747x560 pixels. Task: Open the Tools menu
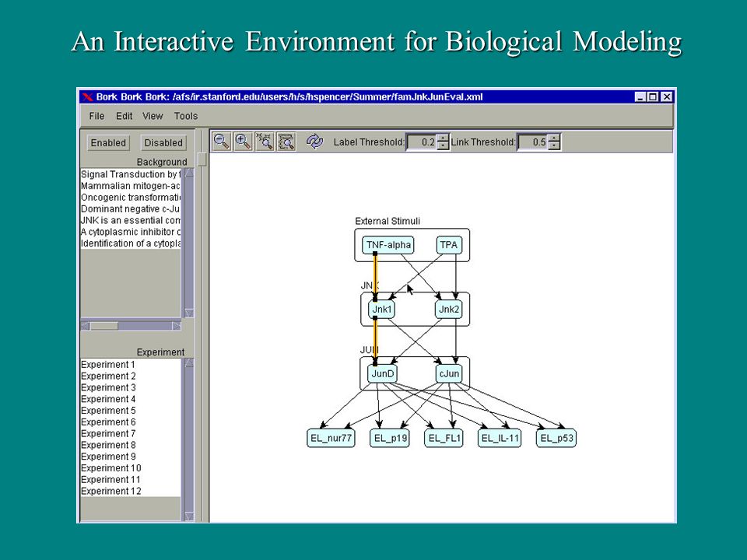[x=186, y=116]
